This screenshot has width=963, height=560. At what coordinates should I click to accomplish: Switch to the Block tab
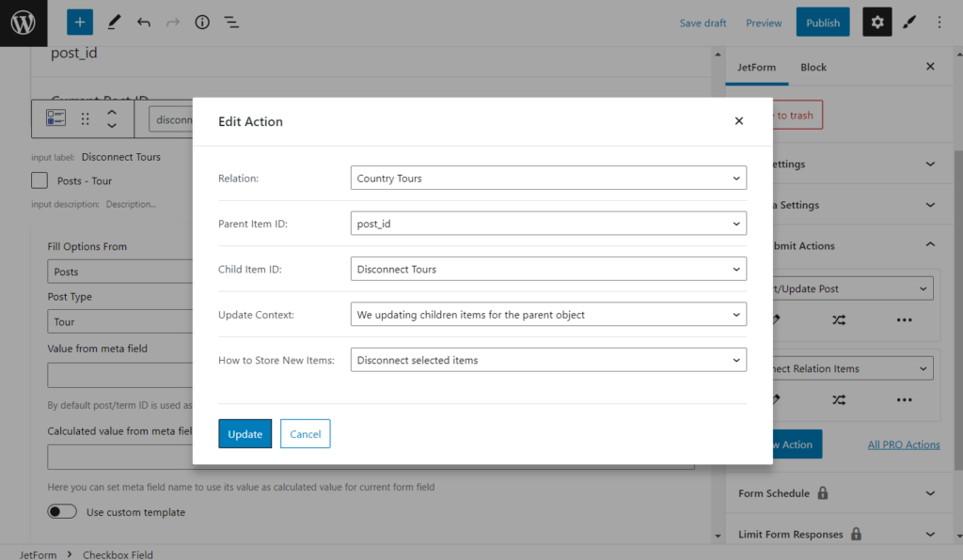coord(813,67)
